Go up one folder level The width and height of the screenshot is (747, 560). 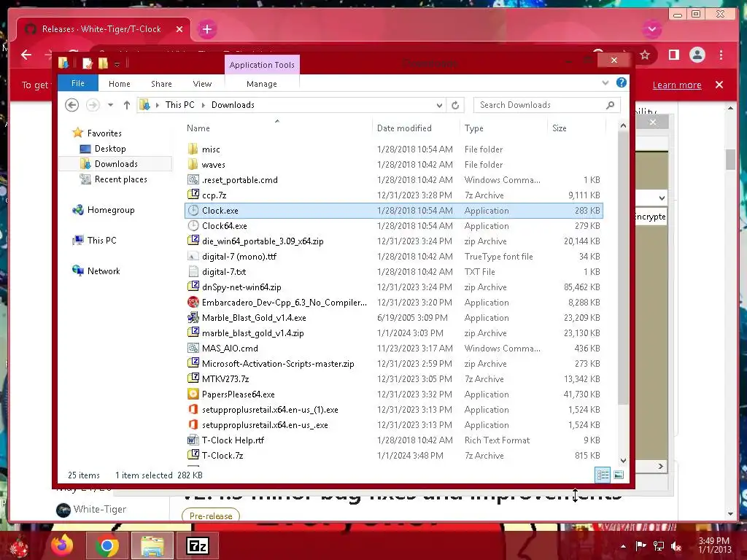click(127, 105)
